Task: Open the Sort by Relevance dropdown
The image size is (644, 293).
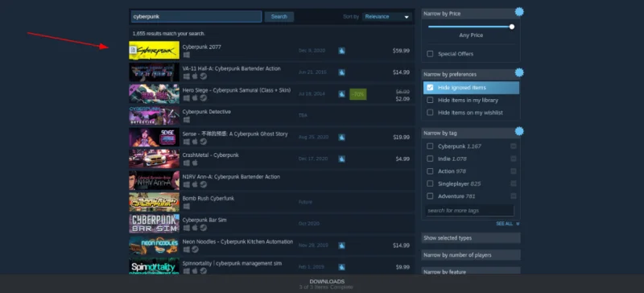Action: click(387, 17)
